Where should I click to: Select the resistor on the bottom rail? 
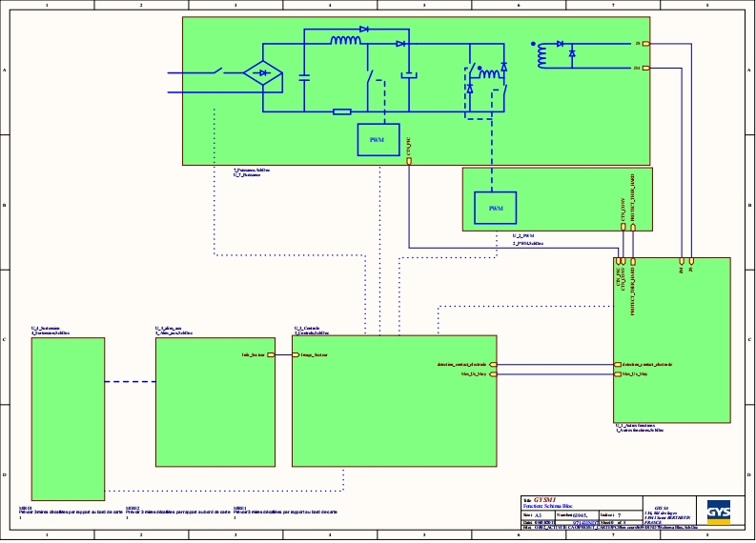[342, 111]
